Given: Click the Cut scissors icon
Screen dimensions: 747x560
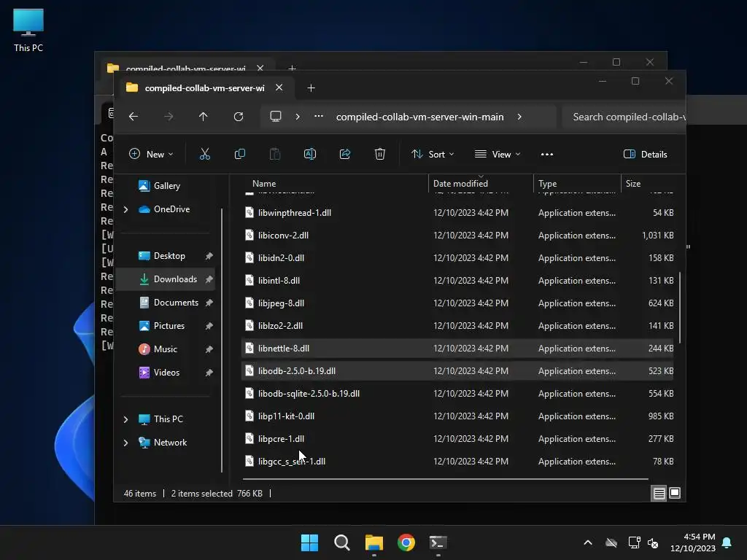Looking at the screenshot, I should tap(204, 154).
